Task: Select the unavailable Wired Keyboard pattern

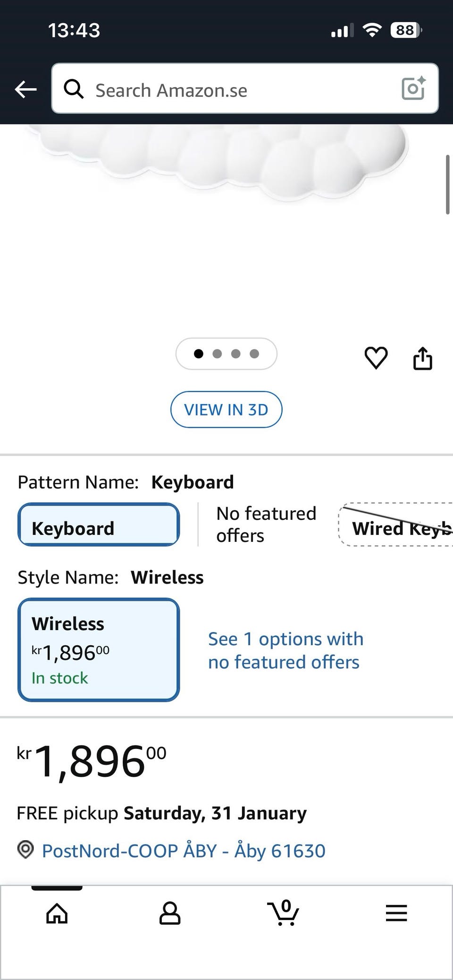Action: point(396,525)
